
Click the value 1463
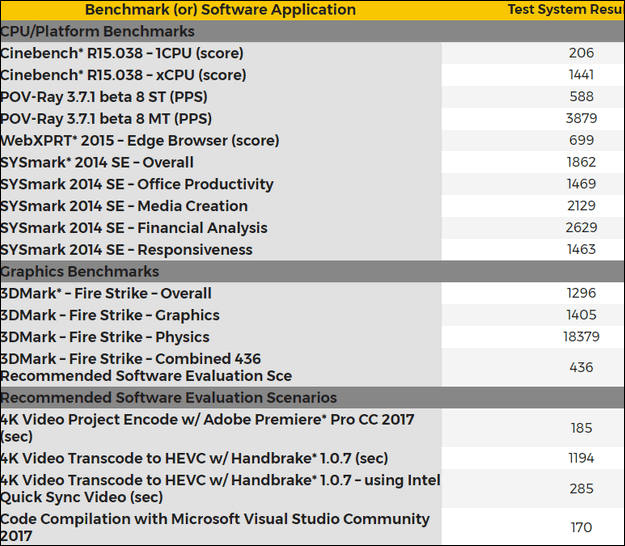581,249
